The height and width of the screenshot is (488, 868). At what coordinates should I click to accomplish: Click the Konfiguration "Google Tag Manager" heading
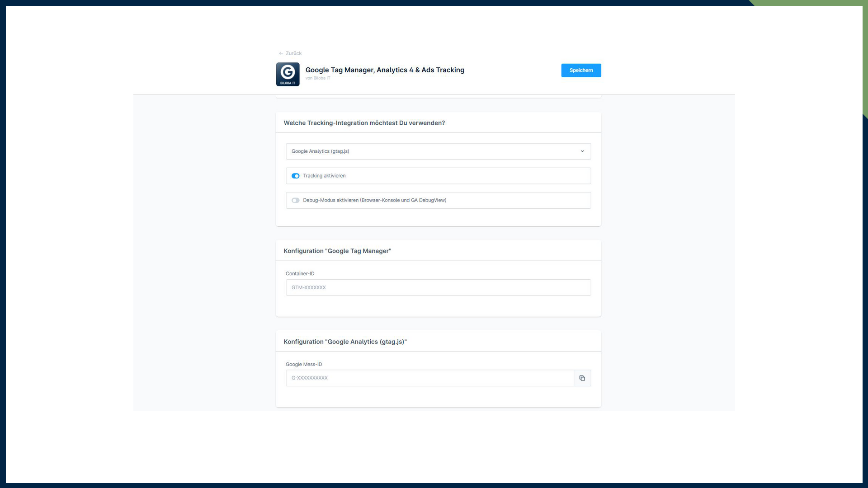(337, 251)
